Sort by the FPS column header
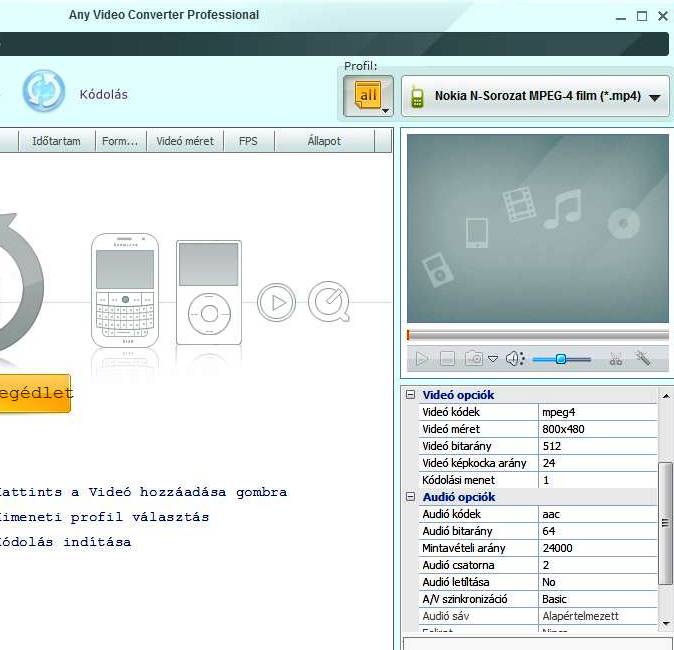Screen dimensions: 674x650 248,141
